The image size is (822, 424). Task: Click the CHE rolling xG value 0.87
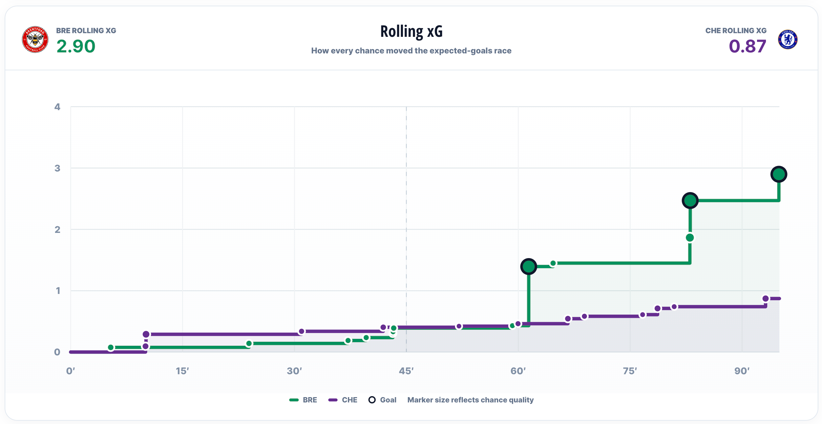coord(748,47)
